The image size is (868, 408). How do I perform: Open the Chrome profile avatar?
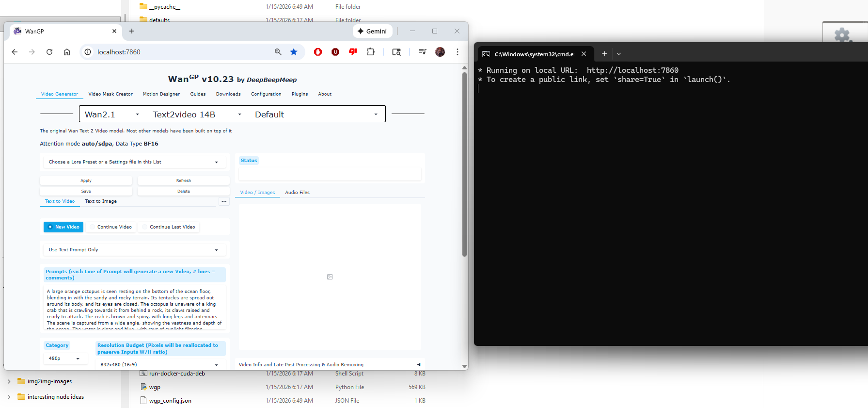coord(440,52)
